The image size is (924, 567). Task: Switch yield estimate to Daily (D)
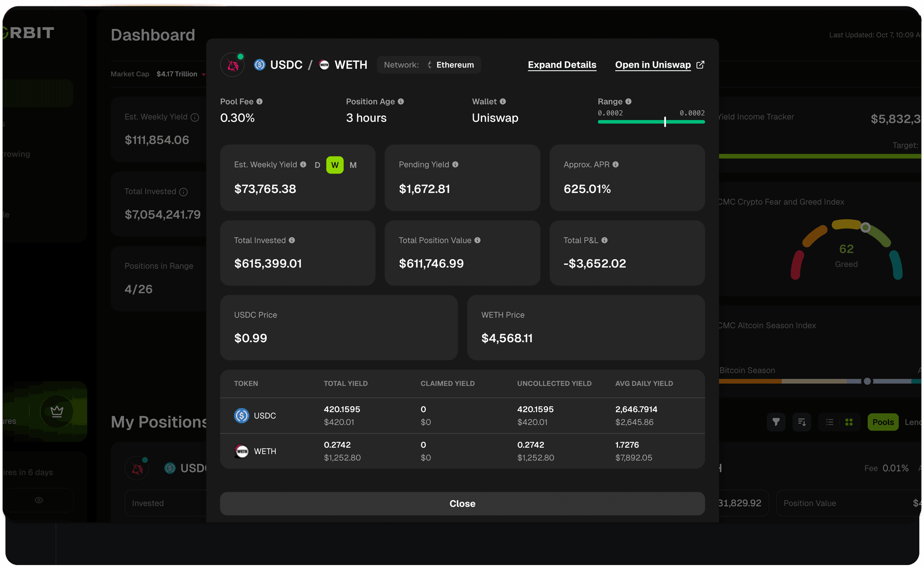pyautogui.click(x=317, y=165)
